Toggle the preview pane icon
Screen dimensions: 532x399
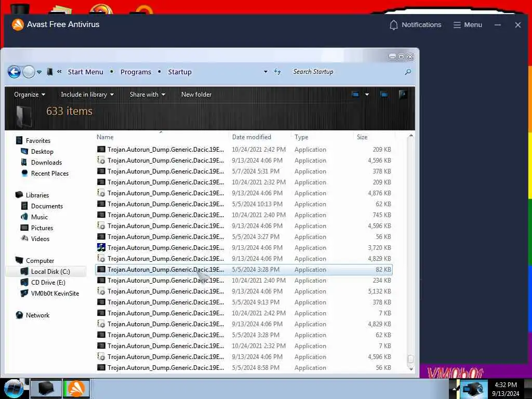point(384,95)
